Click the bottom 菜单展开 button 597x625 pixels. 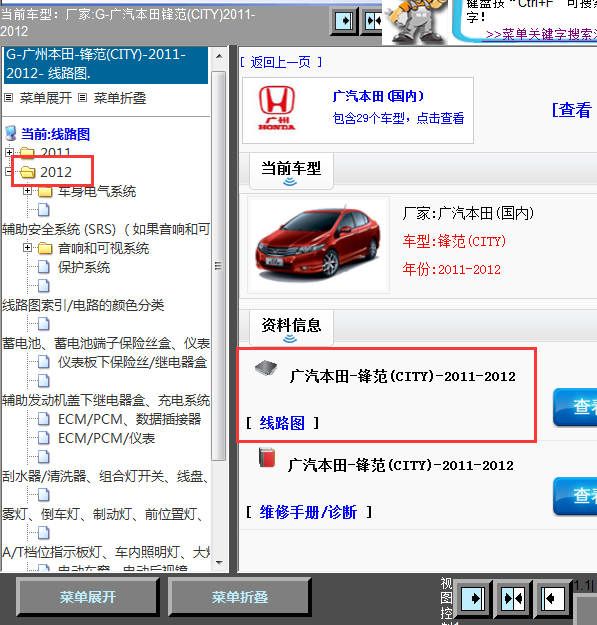(x=88, y=597)
